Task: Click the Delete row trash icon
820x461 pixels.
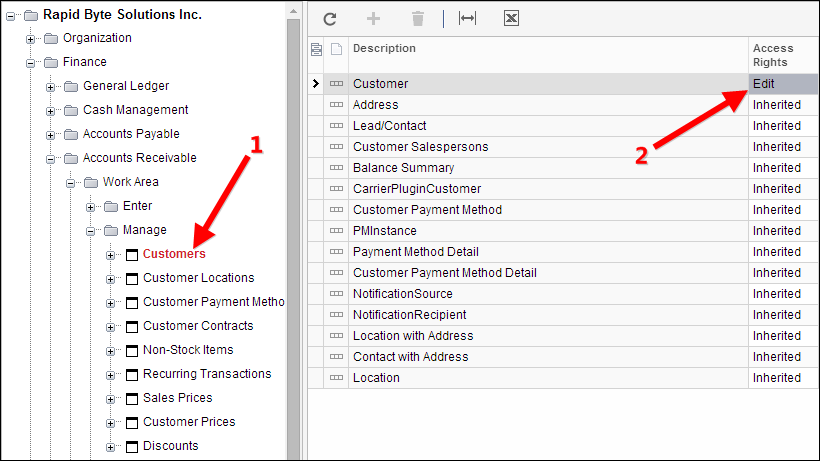Action: [x=417, y=19]
